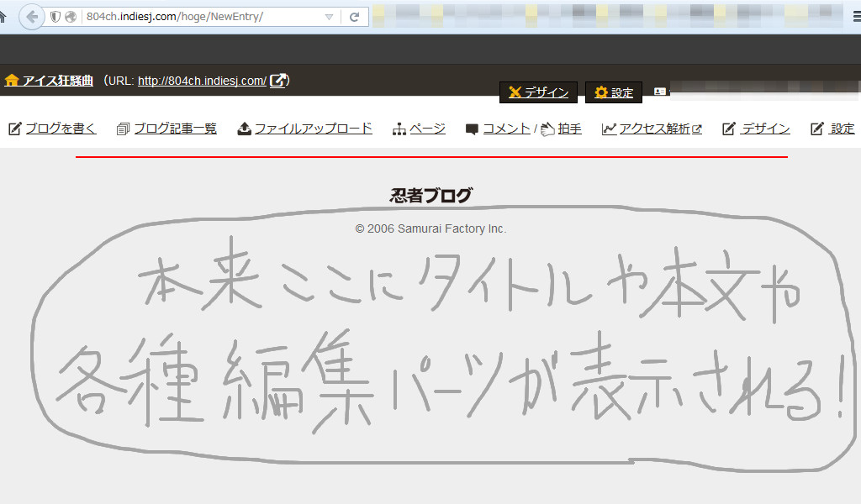This screenshot has width=861, height=504.
Task: Open the 拍手 link
Action: click(x=569, y=129)
